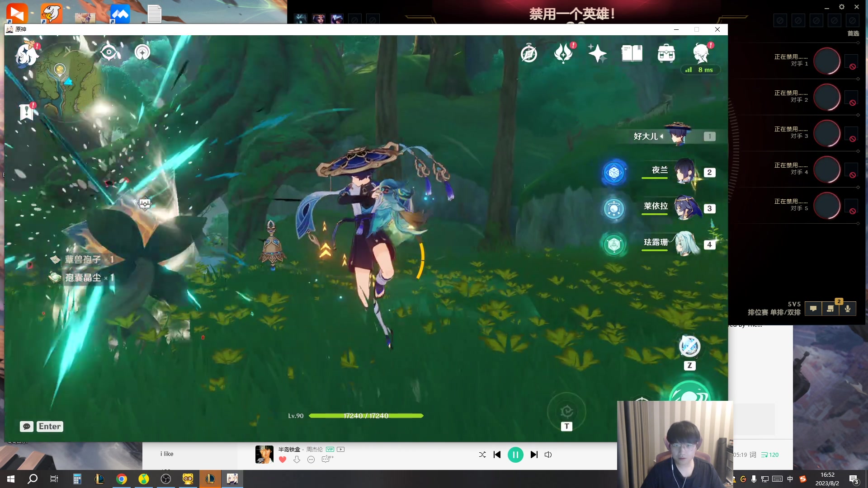Trigger 莱依拉's elemental burst icon

tap(614, 208)
